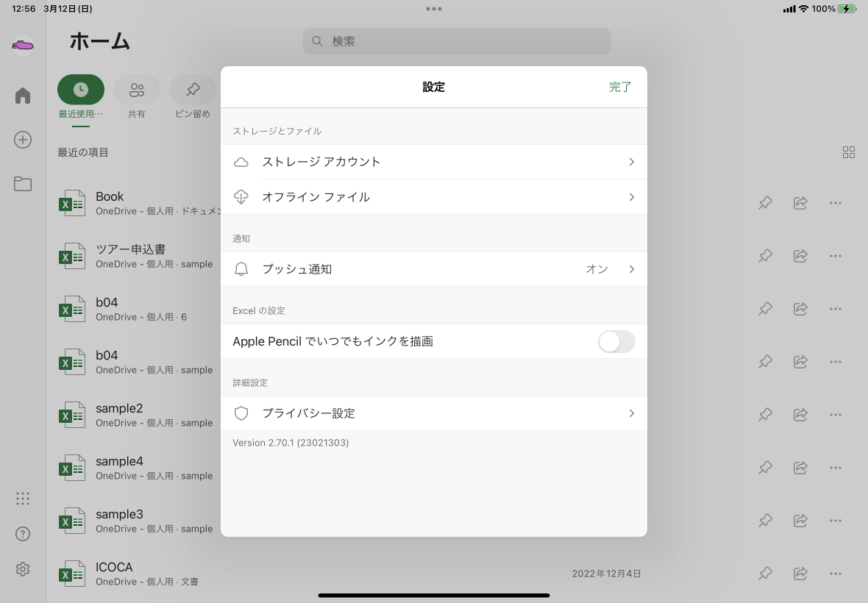Image resolution: width=868 pixels, height=603 pixels.
Task: Expand プライバシー設定 chevron
Action: pyautogui.click(x=631, y=413)
